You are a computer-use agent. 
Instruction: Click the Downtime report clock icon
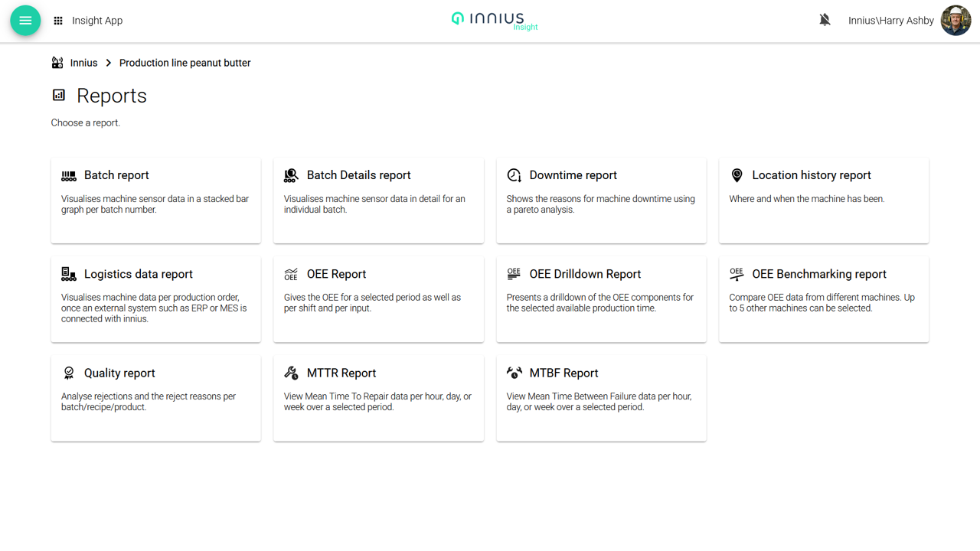pos(514,175)
